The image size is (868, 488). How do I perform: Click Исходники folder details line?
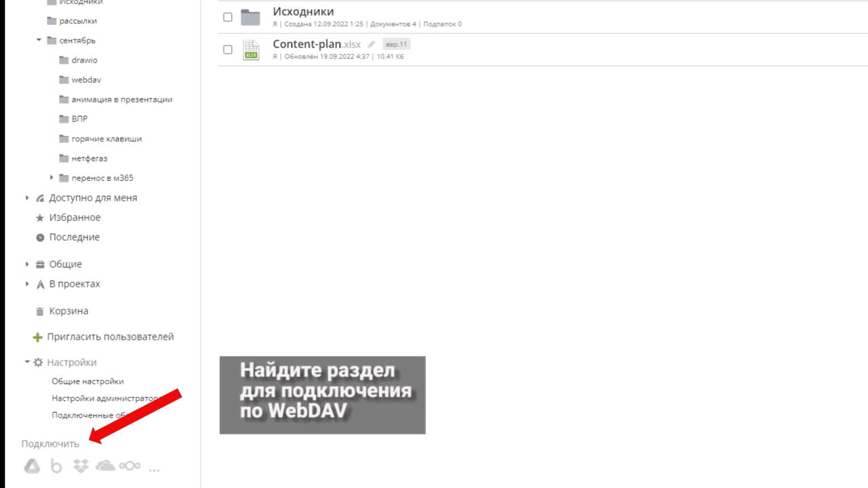tap(367, 24)
